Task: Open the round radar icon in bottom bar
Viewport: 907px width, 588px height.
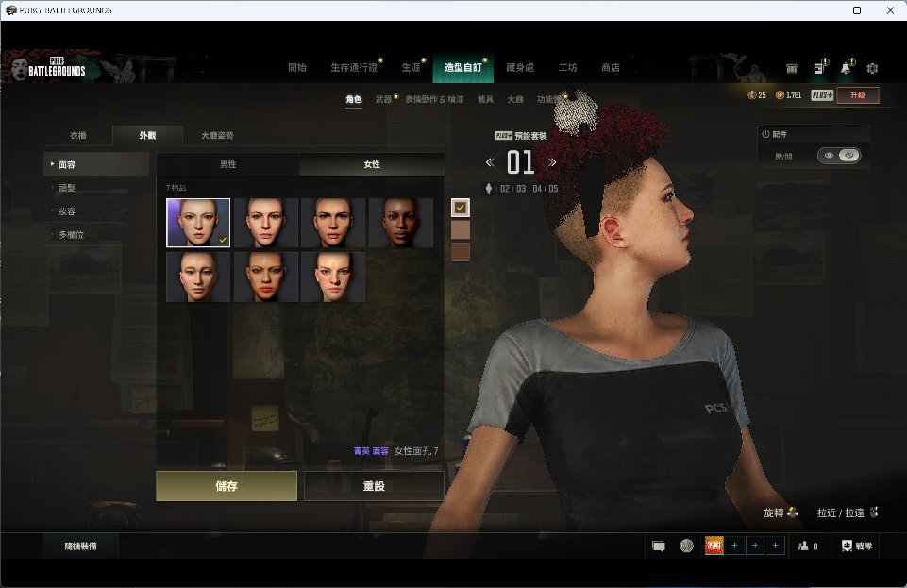Action: point(686,546)
